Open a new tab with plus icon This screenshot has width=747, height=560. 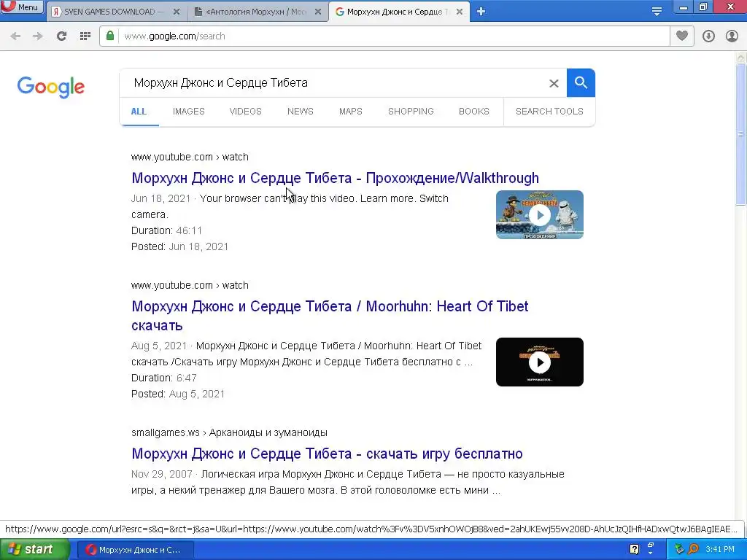tap(481, 12)
